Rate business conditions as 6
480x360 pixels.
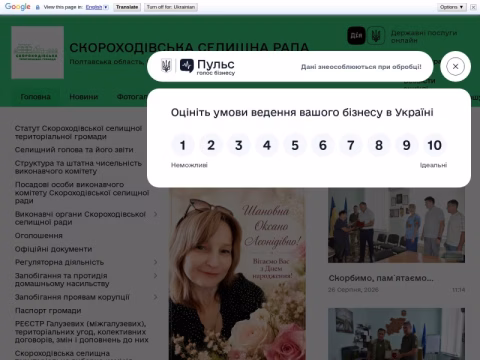point(323,145)
